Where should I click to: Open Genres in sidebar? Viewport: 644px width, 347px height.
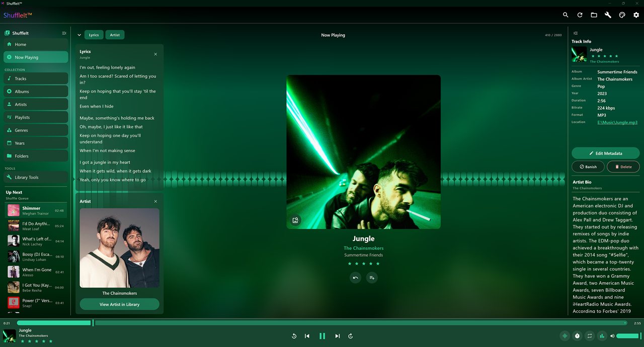point(36,130)
